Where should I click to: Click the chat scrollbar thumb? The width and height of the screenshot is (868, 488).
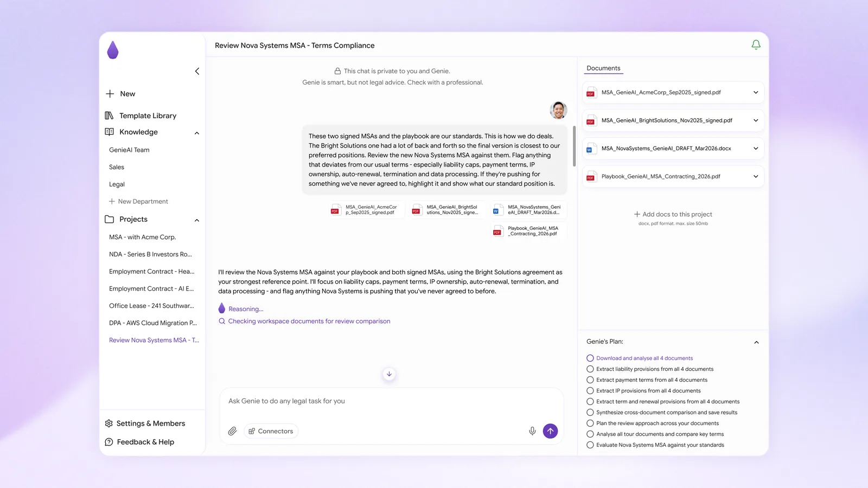coord(574,146)
